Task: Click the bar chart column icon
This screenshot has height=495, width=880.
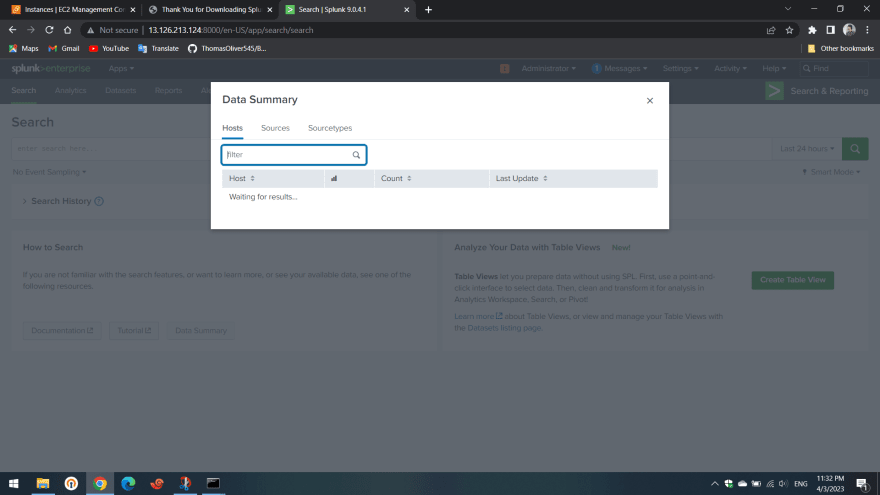Action: click(x=334, y=178)
